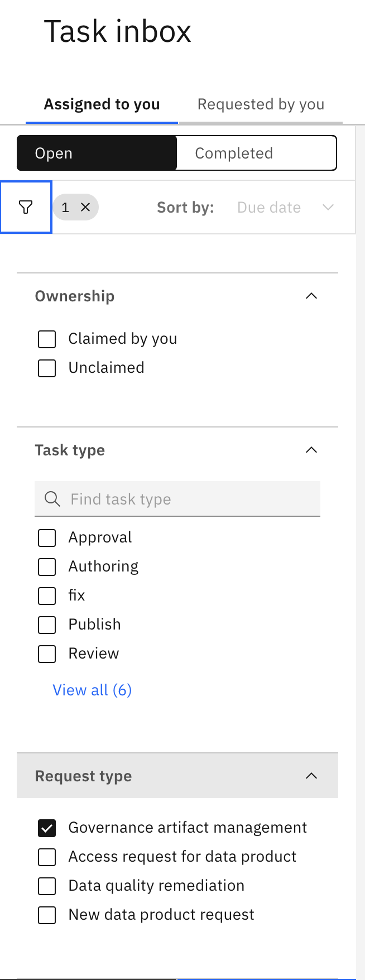Uncheck Governance artifact management
The image size is (365, 980).
[47, 828]
